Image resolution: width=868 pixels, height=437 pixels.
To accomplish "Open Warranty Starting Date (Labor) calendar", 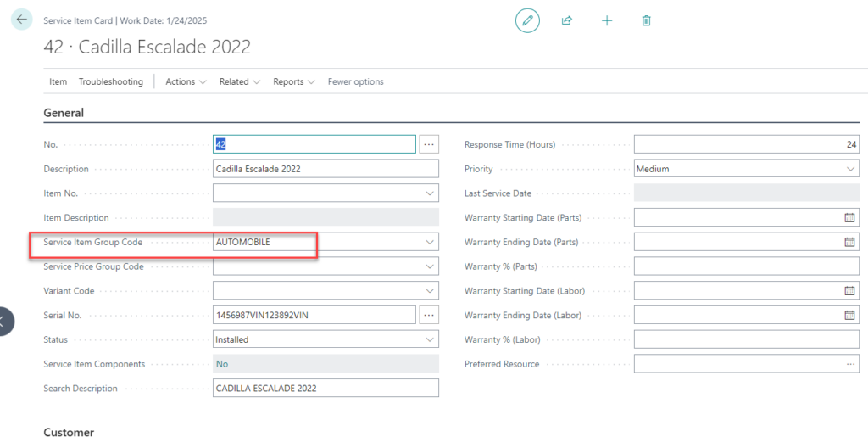I will tap(849, 291).
